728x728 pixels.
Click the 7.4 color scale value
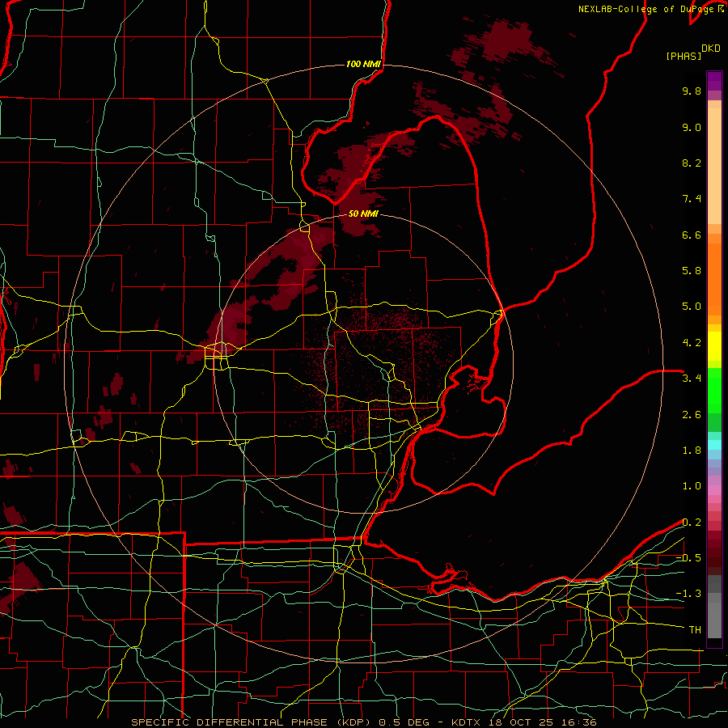tap(692, 199)
